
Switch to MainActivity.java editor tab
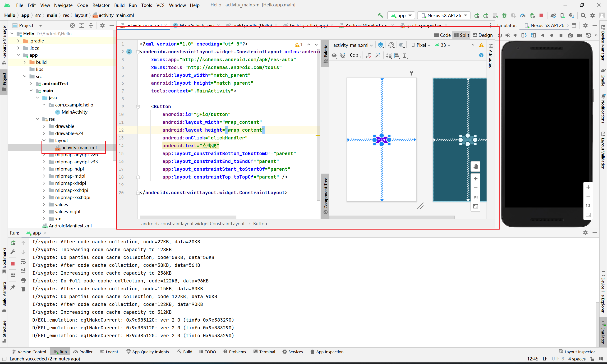pos(197,25)
